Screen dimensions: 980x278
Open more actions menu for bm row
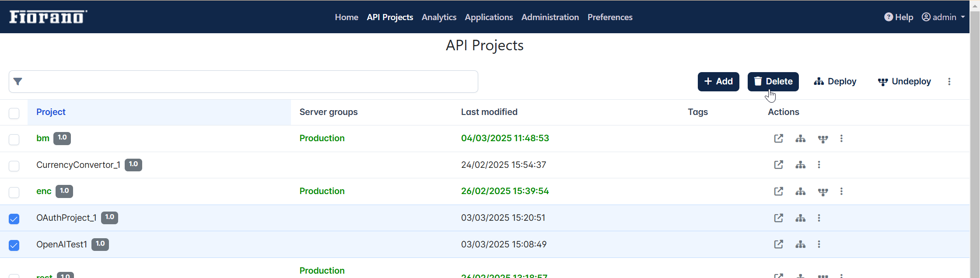[841, 139]
